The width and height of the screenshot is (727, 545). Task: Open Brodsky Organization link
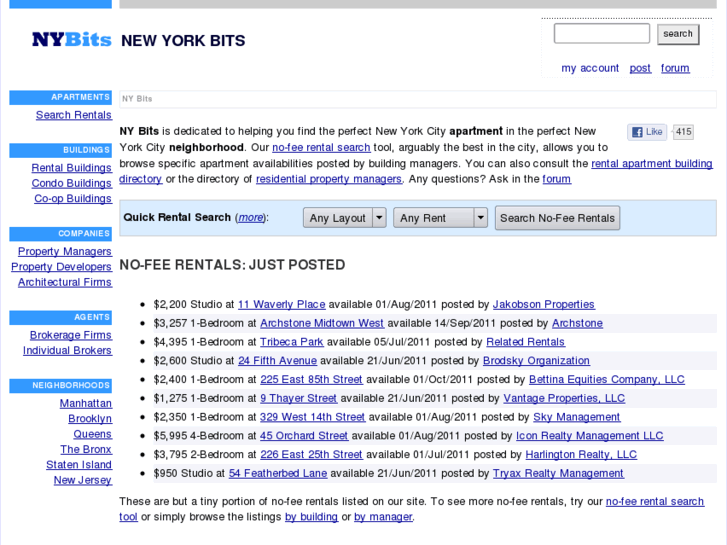(536, 360)
